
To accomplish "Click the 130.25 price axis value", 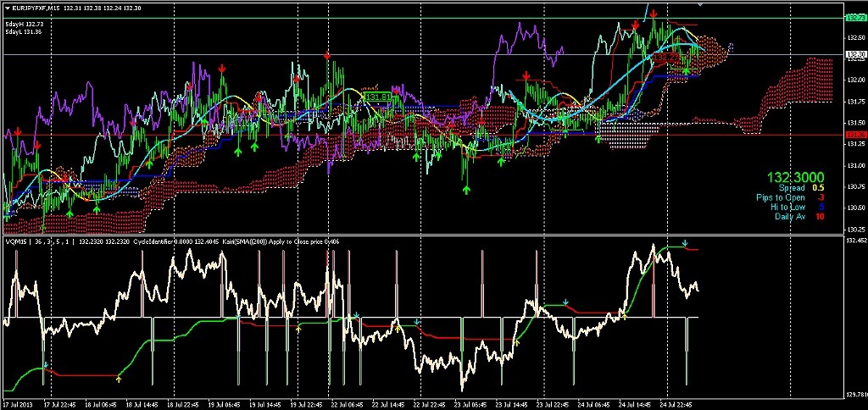I will click(x=856, y=229).
